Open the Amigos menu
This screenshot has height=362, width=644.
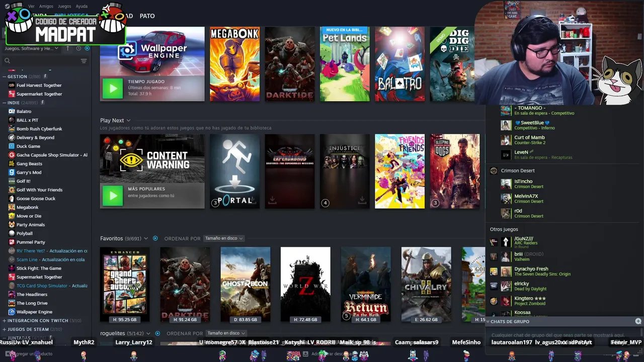coord(46,7)
